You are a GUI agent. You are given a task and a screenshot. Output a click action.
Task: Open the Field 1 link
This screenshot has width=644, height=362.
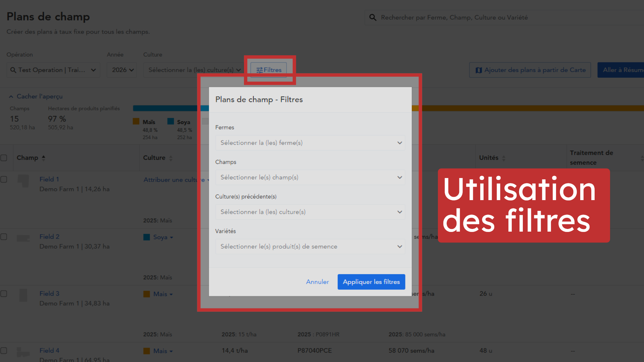point(49,179)
